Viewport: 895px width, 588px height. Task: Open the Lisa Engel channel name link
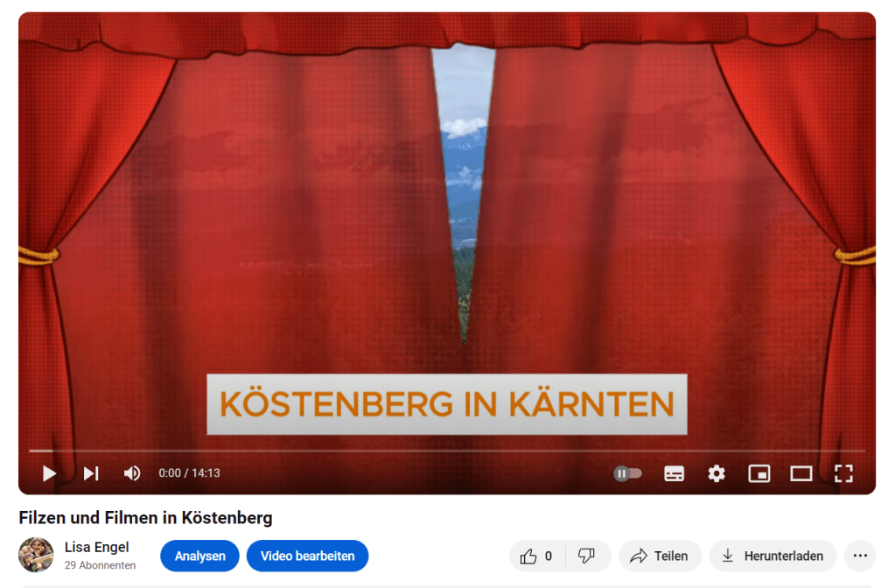[x=96, y=547]
